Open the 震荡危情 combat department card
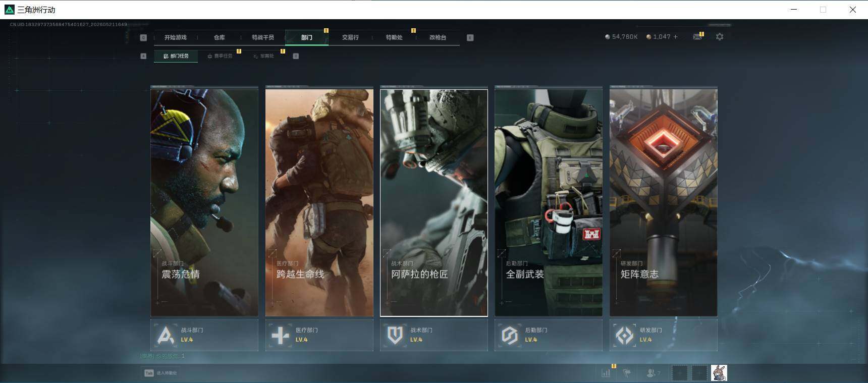868x383 pixels. [x=204, y=202]
